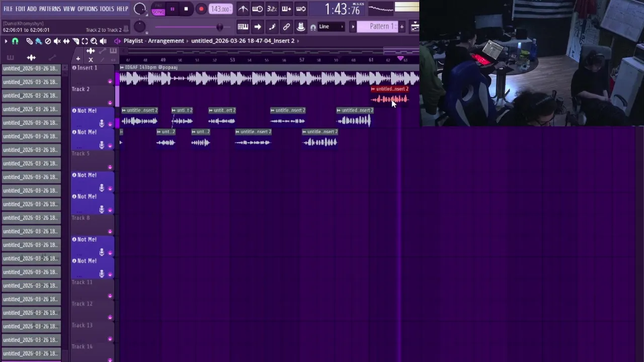Click the knob-shaped controller link icon
This screenshot has height=362, width=644.
point(301,27)
